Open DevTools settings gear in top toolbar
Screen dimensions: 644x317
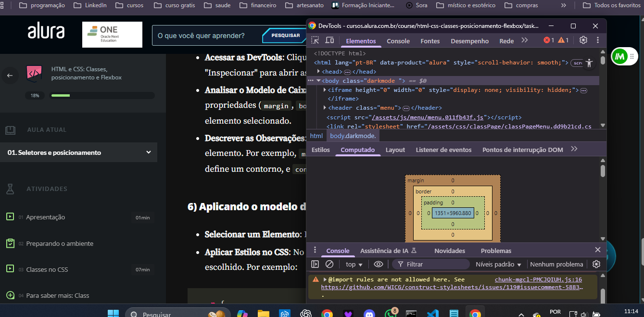pyautogui.click(x=583, y=40)
